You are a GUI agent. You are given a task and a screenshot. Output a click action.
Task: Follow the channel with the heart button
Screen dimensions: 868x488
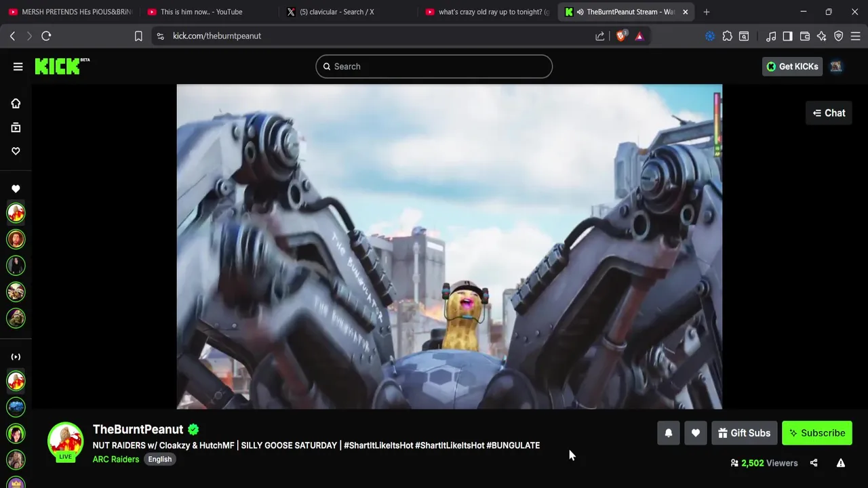tap(696, 433)
